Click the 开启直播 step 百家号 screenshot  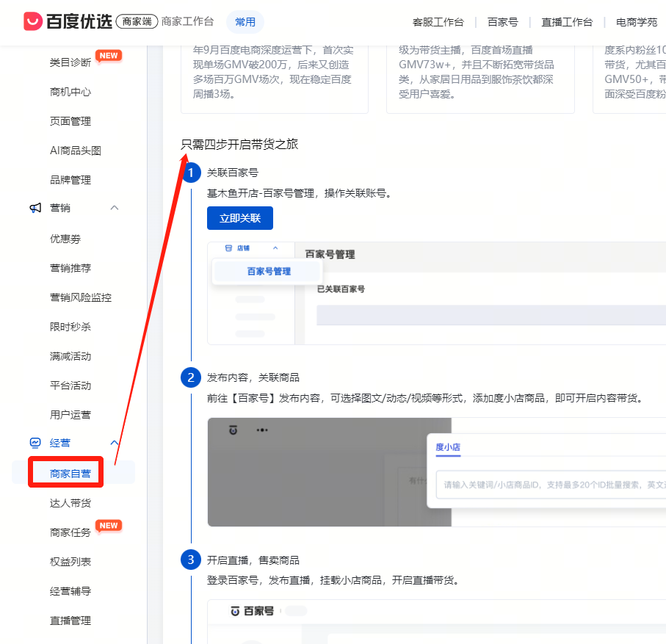(437, 621)
